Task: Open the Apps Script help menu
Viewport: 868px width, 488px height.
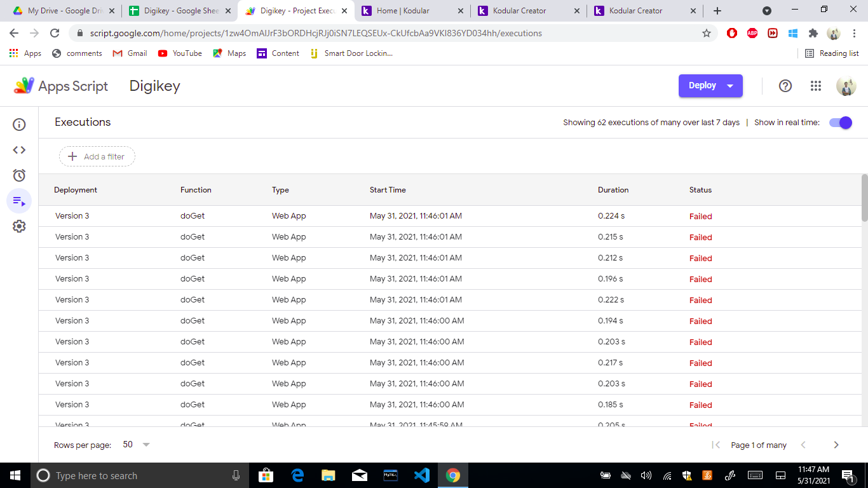Action: 785,85
